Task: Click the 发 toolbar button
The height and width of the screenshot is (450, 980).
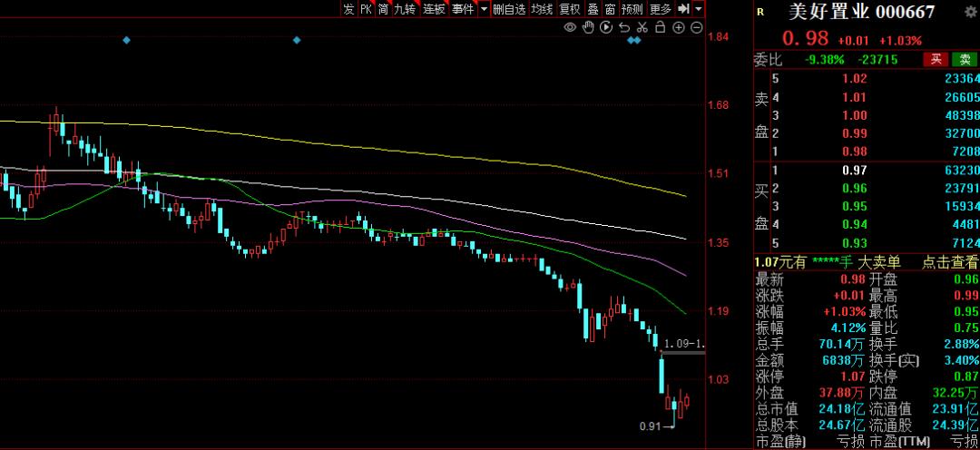Action: click(x=348, y=9)
